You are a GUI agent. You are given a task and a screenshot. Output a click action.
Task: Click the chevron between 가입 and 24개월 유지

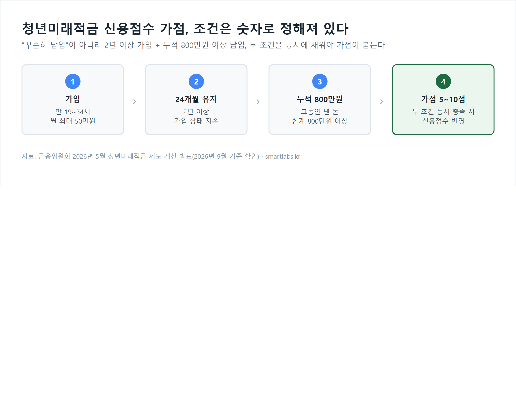point(134,102)
